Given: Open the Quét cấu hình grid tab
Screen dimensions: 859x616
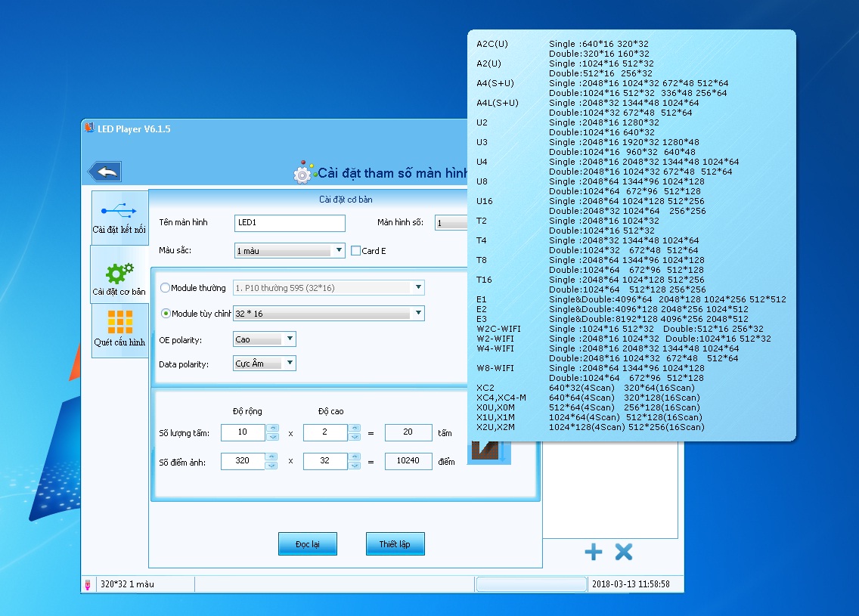Looking at the screenshot, I should 119,330.
